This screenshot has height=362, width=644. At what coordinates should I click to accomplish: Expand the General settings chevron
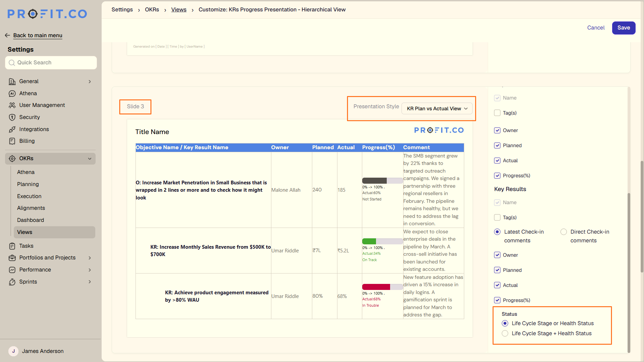pyautogui.click(x=90, y=81)
